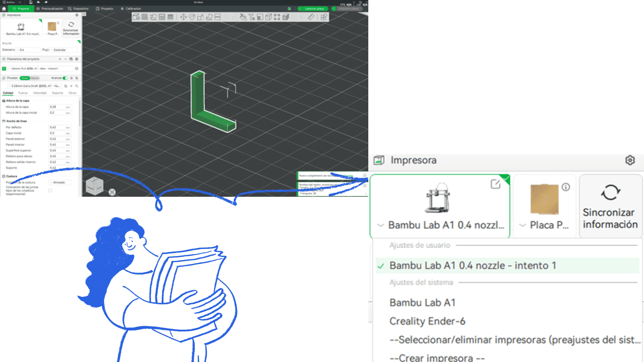Choose Creality Ender-6 from printer list

pyautogui.click(x=427, y=321)
